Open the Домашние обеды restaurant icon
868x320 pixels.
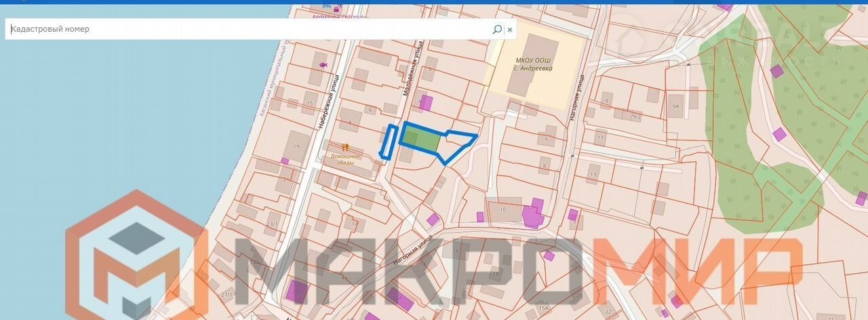pyautogui.click(x=345, y=146)
